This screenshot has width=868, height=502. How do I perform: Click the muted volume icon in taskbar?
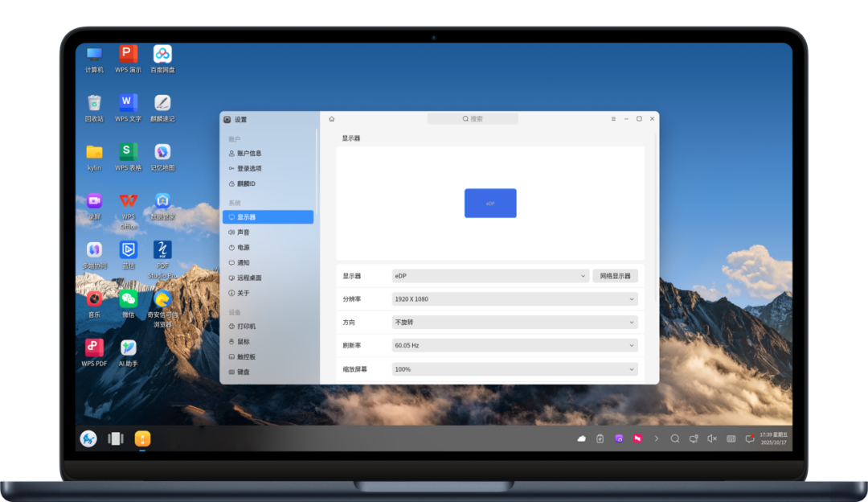click(712, 438)
